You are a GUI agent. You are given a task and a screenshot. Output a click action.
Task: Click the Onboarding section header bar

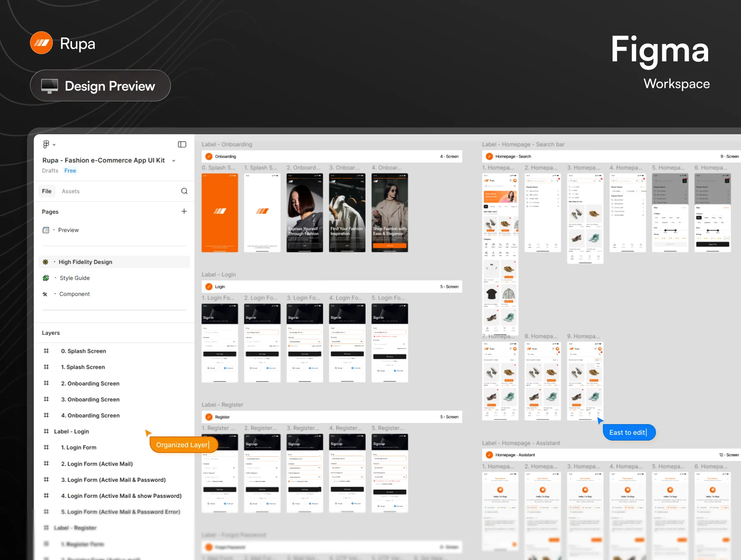pos(332,156)
